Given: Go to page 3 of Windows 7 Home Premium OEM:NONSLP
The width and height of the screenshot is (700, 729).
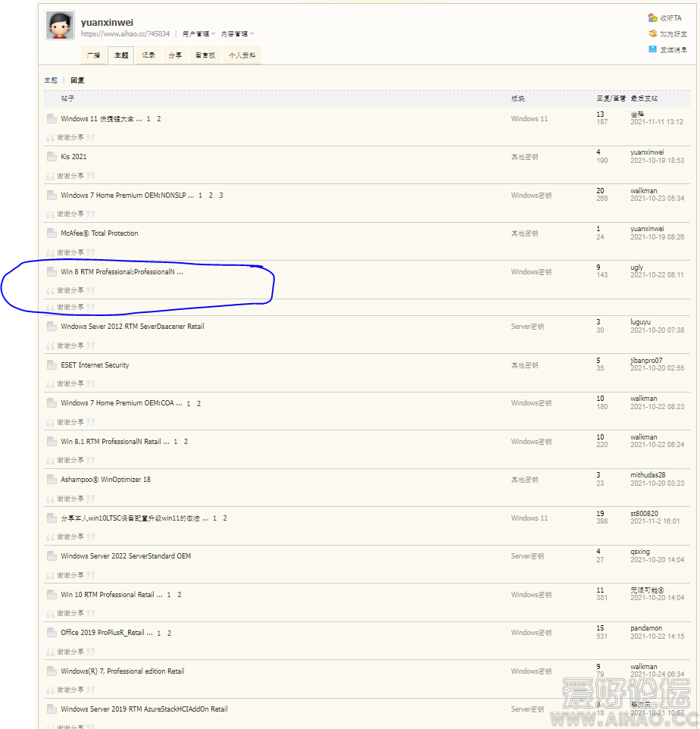Looking at the screenshot, I should tap(221, 196).
